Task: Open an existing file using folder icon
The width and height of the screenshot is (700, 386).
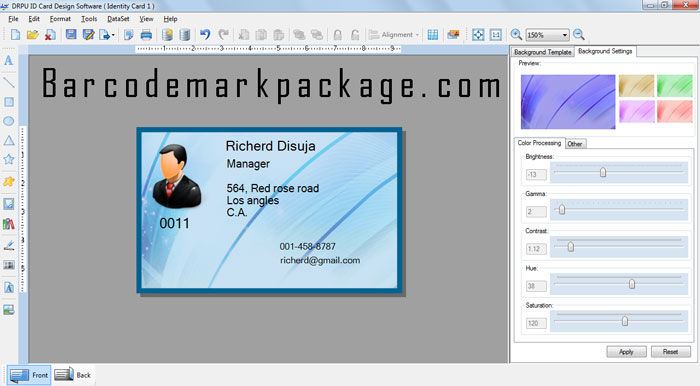Action: [33, 35]
